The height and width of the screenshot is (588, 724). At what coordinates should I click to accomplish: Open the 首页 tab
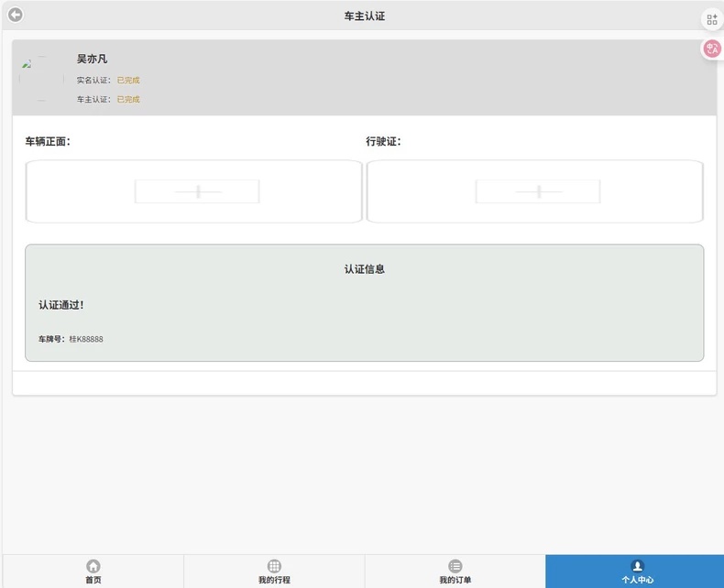pyautogui.click(x=93, y=572)
